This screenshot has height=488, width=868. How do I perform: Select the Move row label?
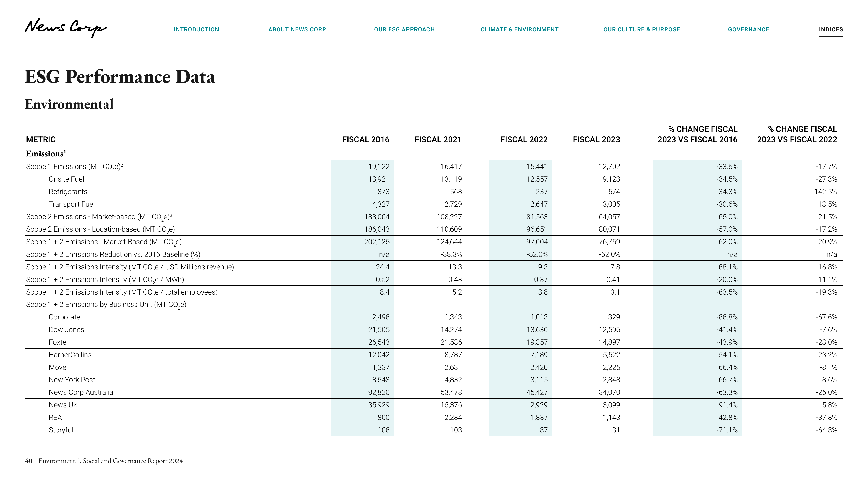click(58, 367)
